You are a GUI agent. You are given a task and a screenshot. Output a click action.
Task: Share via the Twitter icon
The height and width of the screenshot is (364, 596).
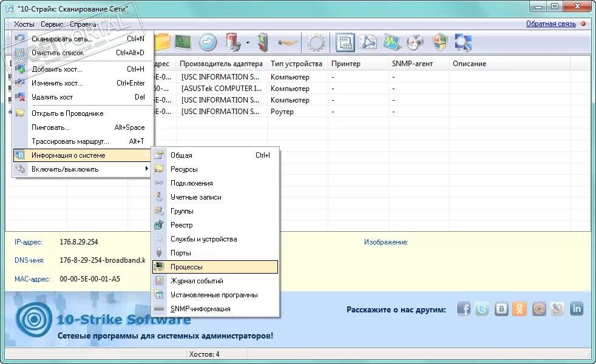click(x=482, y=309)
